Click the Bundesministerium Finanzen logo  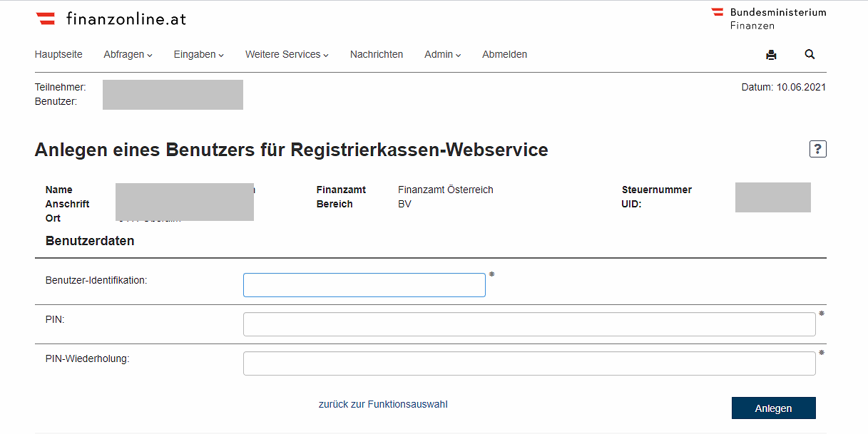point(769,19)
